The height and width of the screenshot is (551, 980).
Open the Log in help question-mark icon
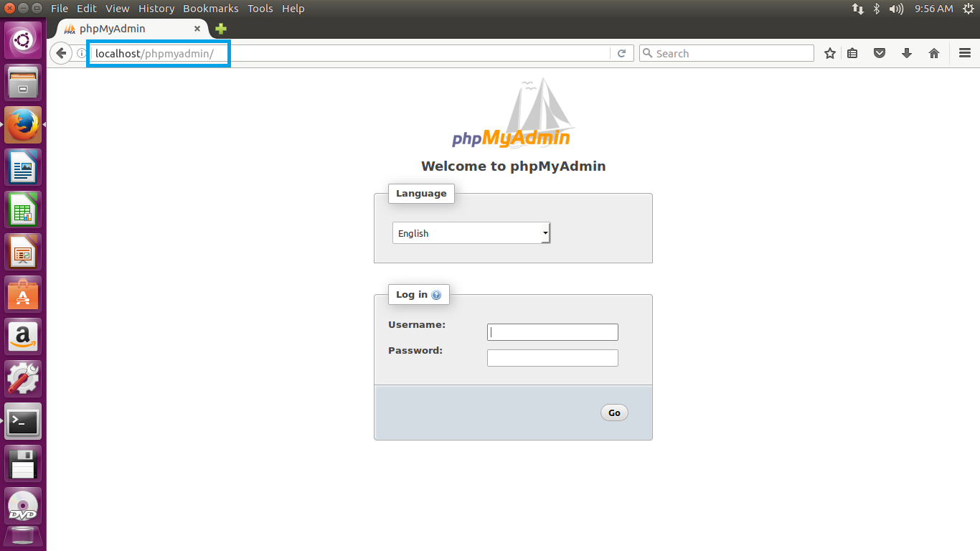pos(436,295)
